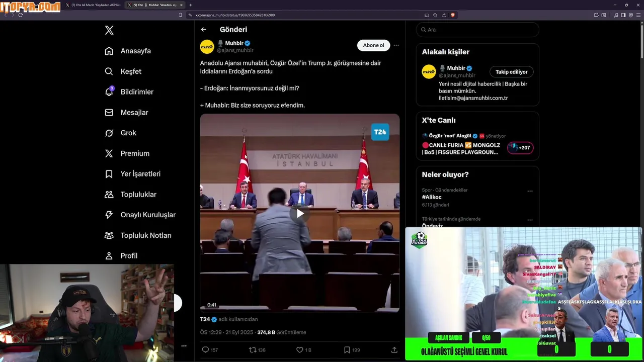Click the 374,8 B Görüntüleme view count
This screenshot has width=644, height=362.
pyautogui.click(x=281, y=332)
